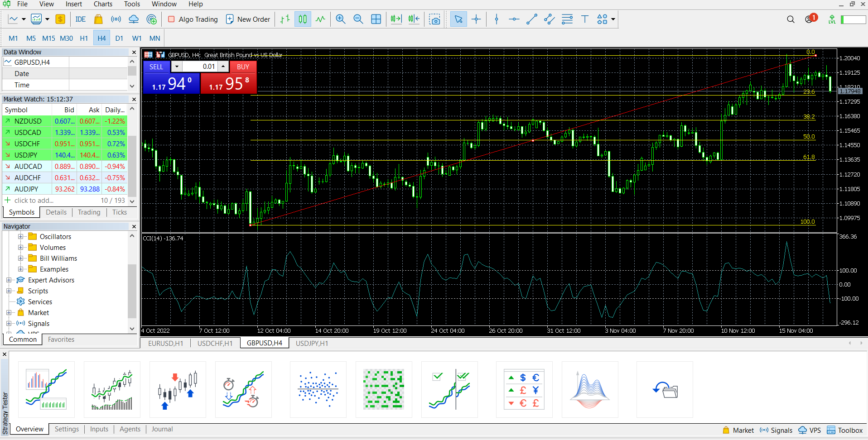The image size is (868, 440).
Task: Expand the Oscillators folder in Navigator
Action: (20, 236)
